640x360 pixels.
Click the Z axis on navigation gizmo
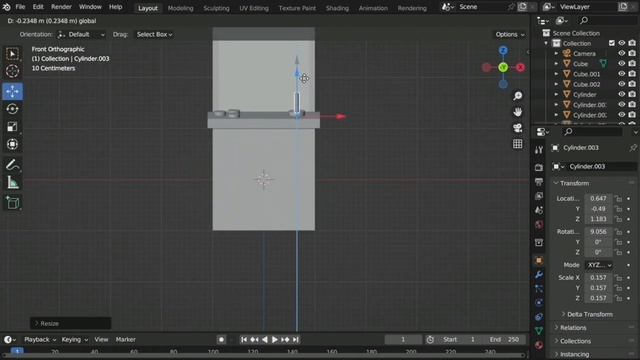(503, 50)
